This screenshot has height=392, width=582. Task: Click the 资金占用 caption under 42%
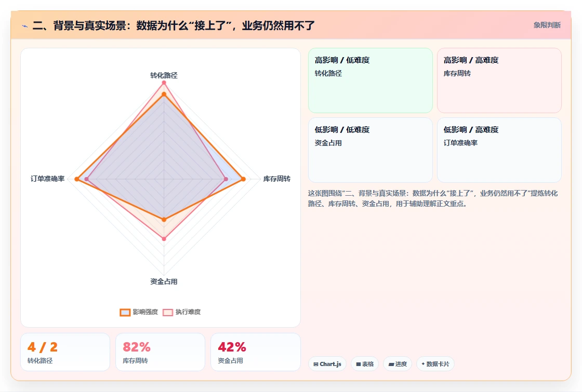pos(230,360)
